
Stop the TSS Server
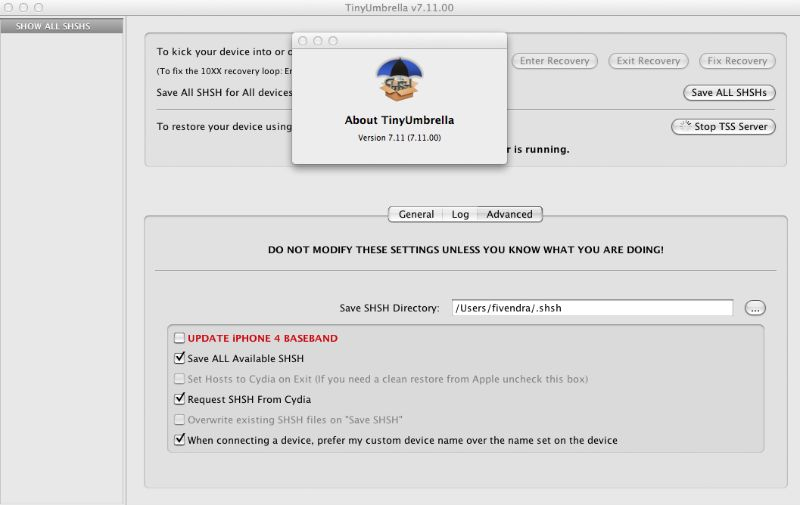point(723,127)
